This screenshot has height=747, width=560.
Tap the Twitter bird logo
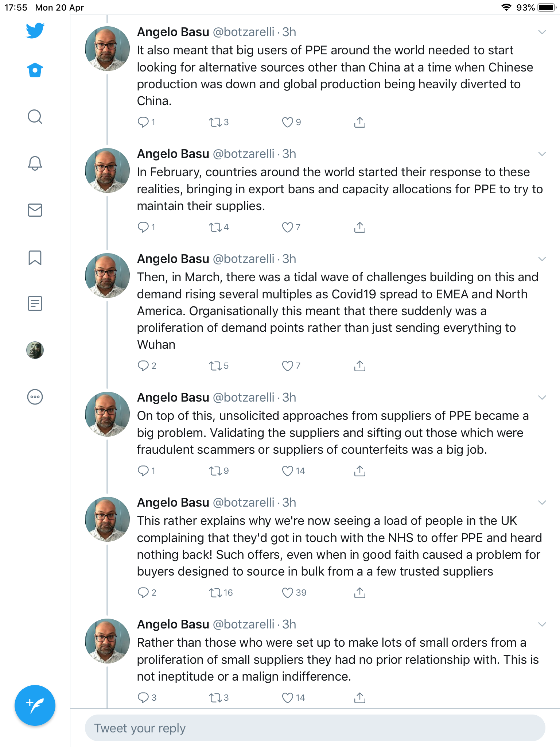(x=35, y=30)
